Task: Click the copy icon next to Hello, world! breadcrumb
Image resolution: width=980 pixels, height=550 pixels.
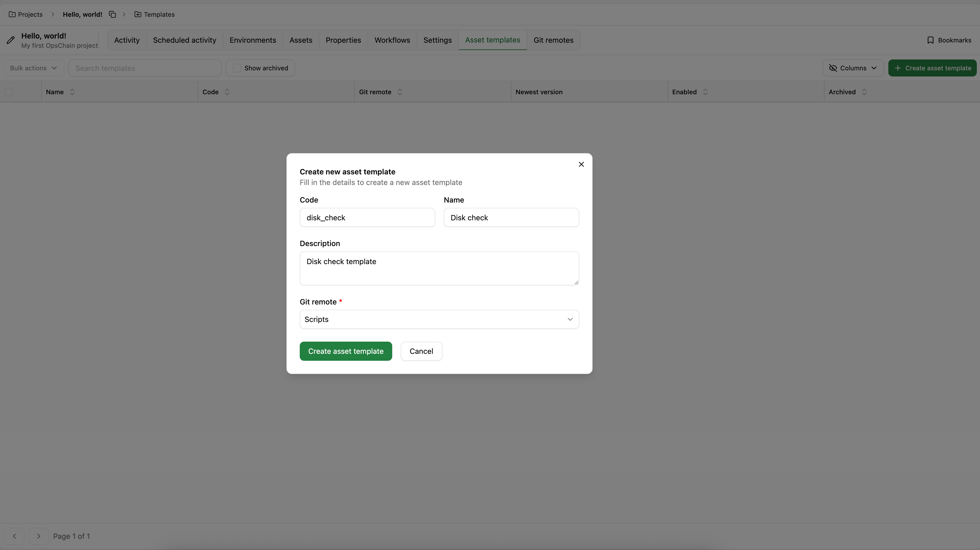Action: coord(112,14)
